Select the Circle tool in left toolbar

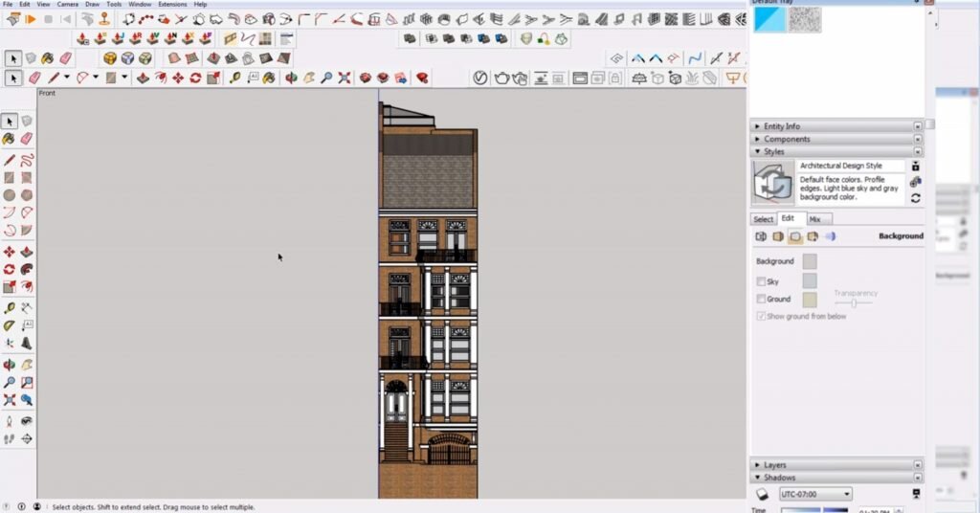tap(10, 195)
